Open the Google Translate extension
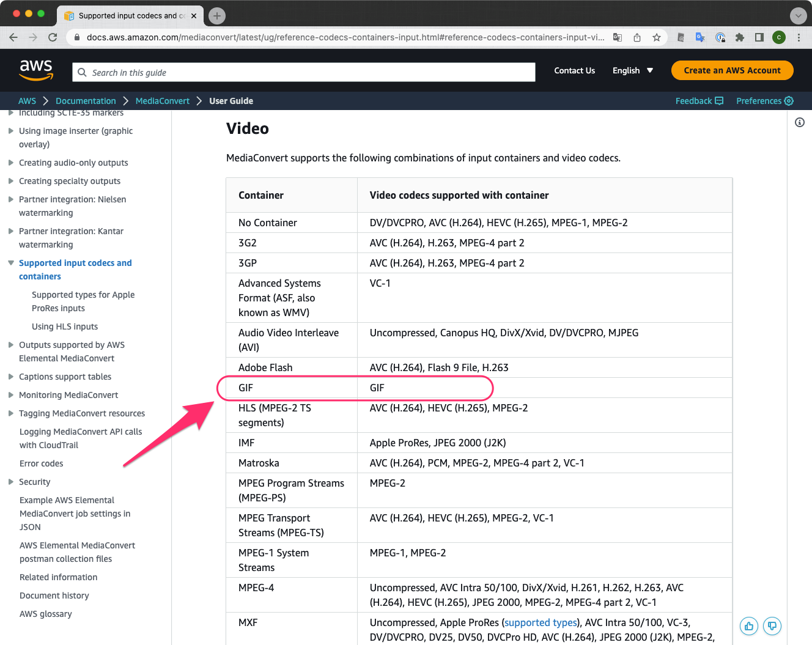Viewport: 812px width, 645px height. [x=700, y=37]
